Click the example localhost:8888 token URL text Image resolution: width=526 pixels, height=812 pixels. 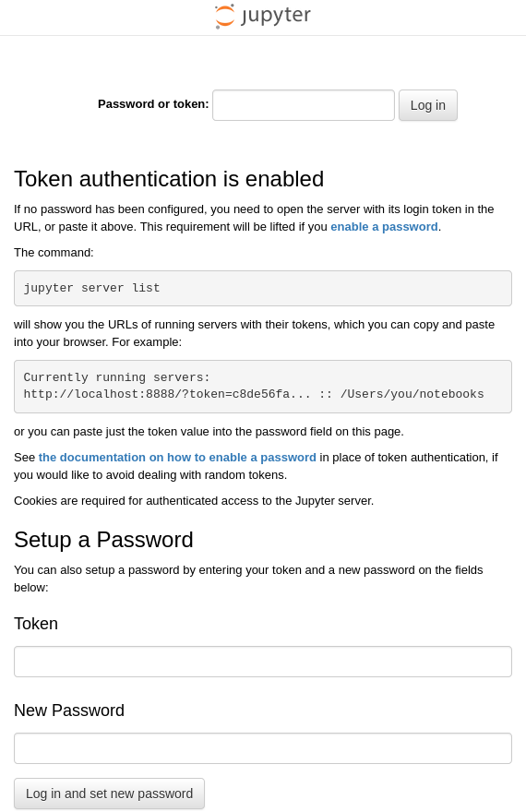(x=167, y=394)
